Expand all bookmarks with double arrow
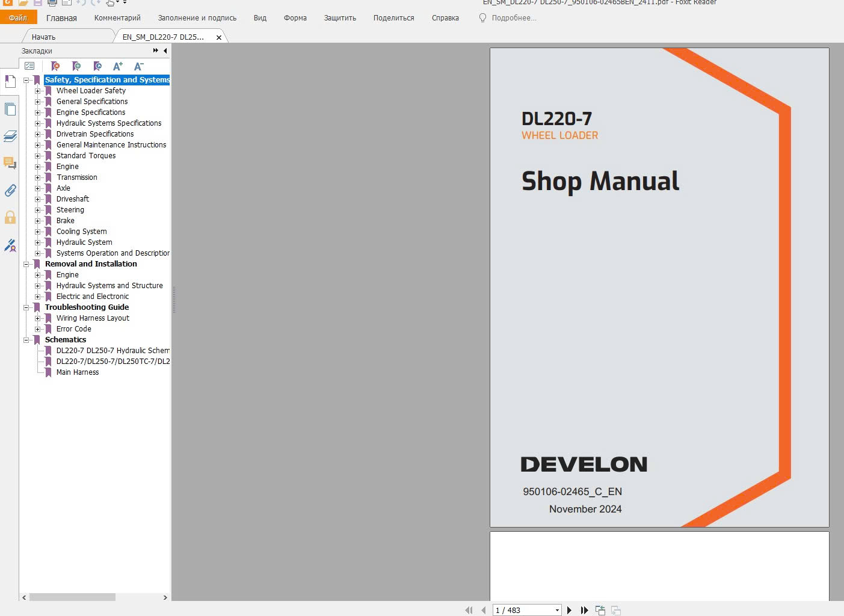 click(156, 51)
